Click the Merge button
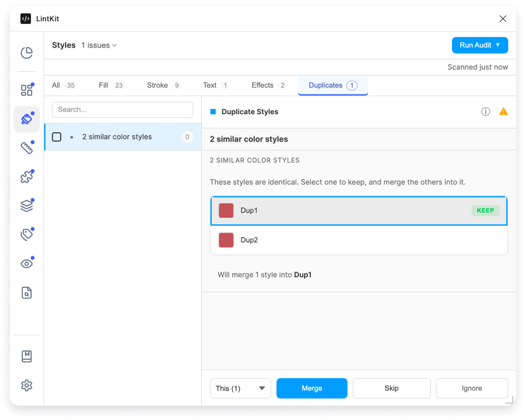The height and width of the screenshot is (420, 526). [x=312, y=388]
